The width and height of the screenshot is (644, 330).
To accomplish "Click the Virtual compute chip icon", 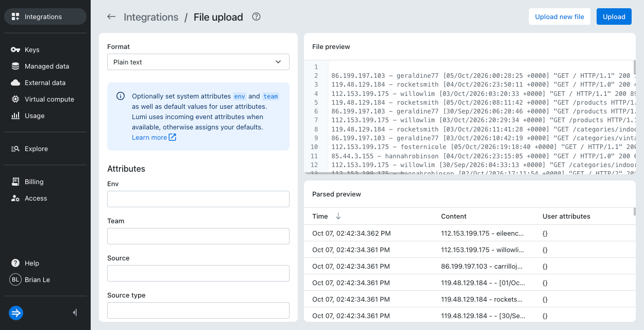I will (15, 99).
